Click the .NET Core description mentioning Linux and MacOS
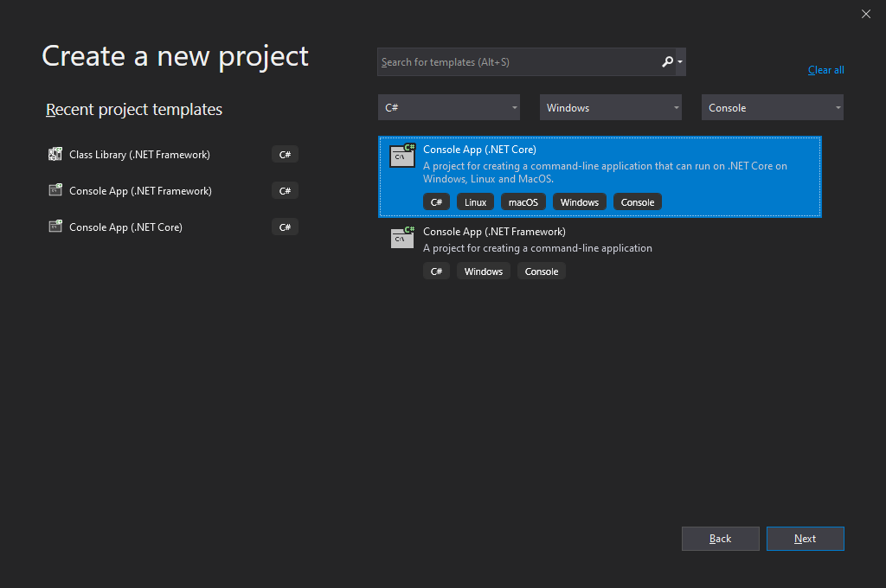This screenshot has height=588, width=886. click(605, 172)
